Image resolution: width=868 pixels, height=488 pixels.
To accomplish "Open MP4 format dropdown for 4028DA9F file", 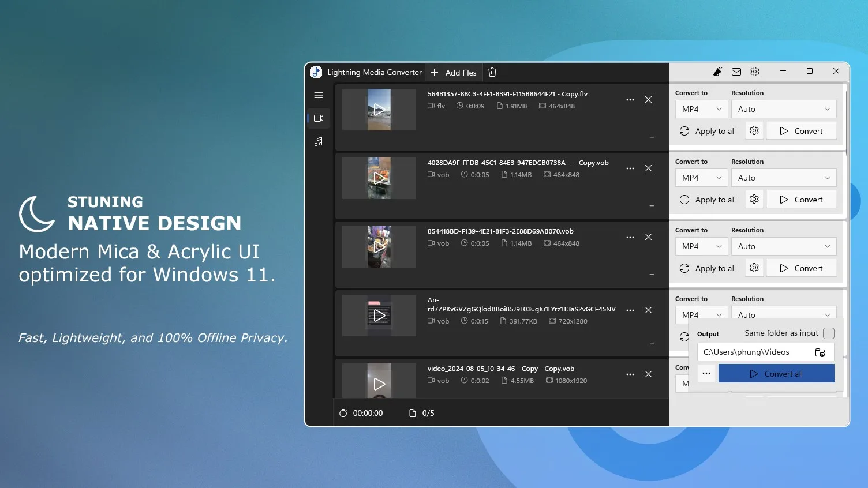I will coord(701,178).
